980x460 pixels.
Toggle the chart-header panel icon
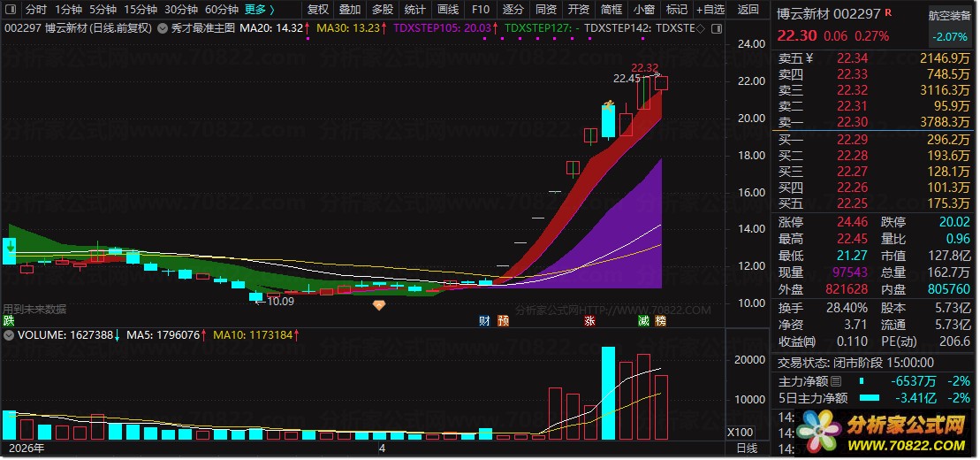pyautogui.click(x=718, y=28)
